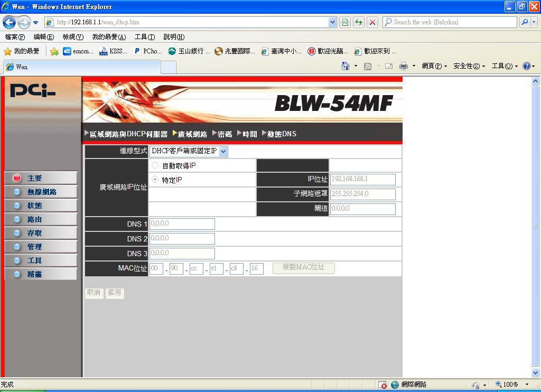Click the first MAC位址 field containing 00
This screenshot has width=541, height=392.
pos(156,268)
